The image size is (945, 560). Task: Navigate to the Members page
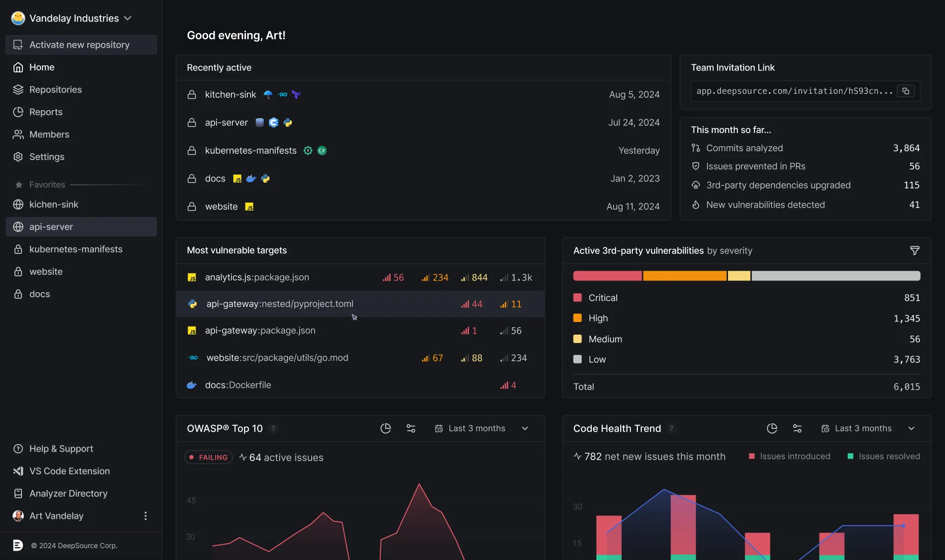click(49, 134)
